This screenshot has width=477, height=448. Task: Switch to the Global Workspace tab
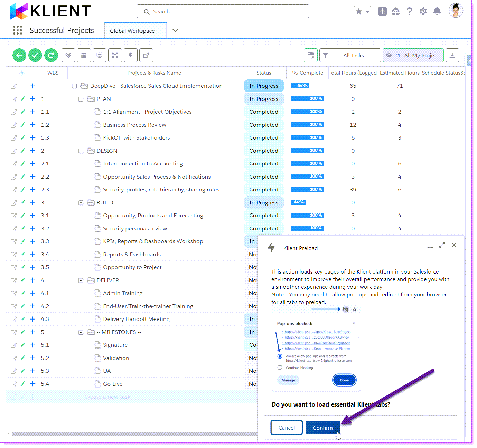click(x=135, y=31)
